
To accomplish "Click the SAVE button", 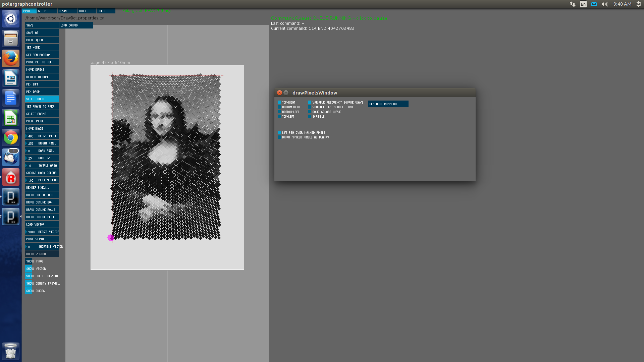I will coord(42,25).
